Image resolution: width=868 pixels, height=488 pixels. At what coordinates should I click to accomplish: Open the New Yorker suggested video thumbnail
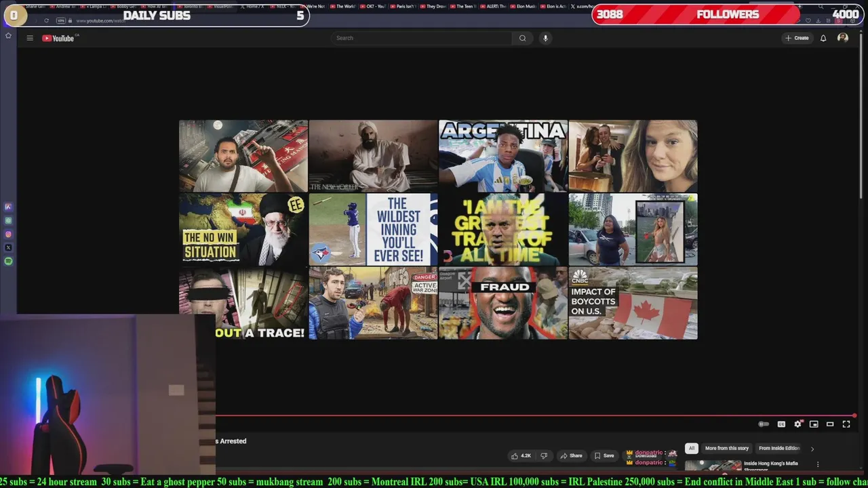click(x=373, y=156)
